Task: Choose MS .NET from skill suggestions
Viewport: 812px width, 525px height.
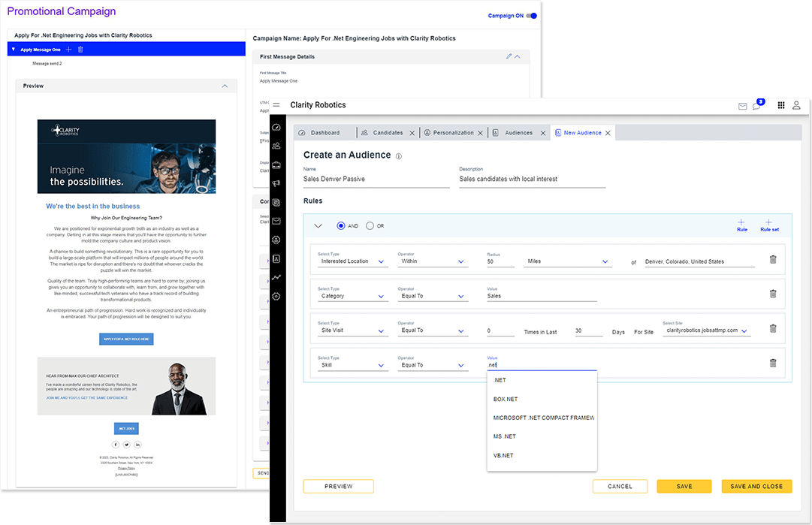Action: click(x=542, y=436)
